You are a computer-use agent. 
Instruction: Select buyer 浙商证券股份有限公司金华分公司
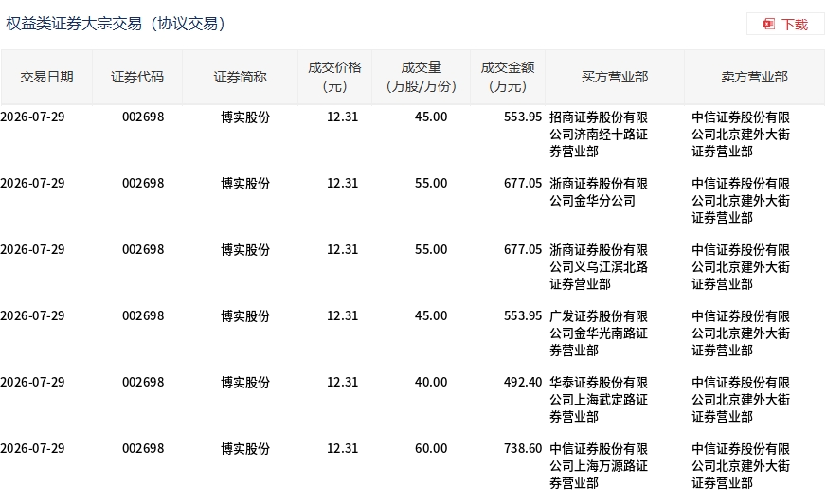click(x=599, y=192)
